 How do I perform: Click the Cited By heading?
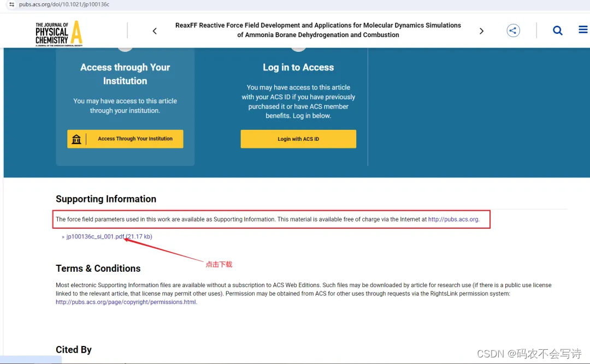point(74,350)
